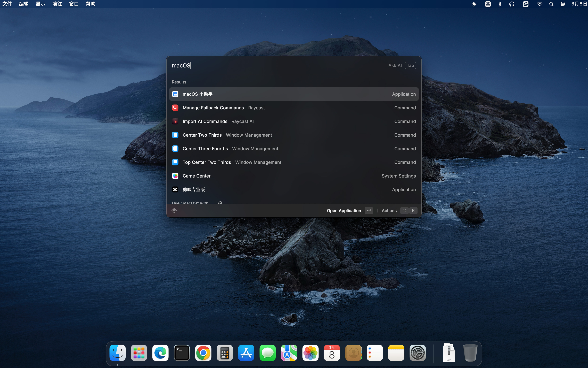Click the Raycast AI sparkle icon

[175, 121]
